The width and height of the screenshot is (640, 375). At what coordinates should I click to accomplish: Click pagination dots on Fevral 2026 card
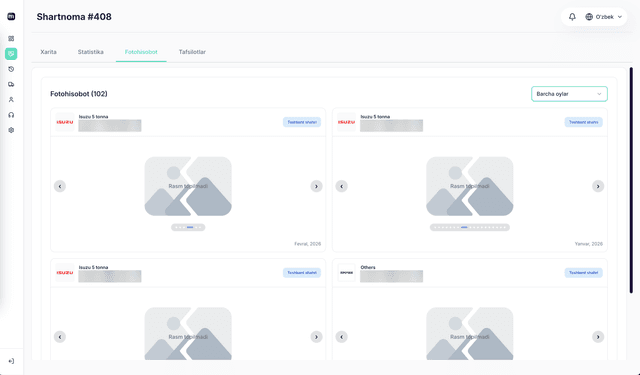pyautogui.click(x=188, y=227)
